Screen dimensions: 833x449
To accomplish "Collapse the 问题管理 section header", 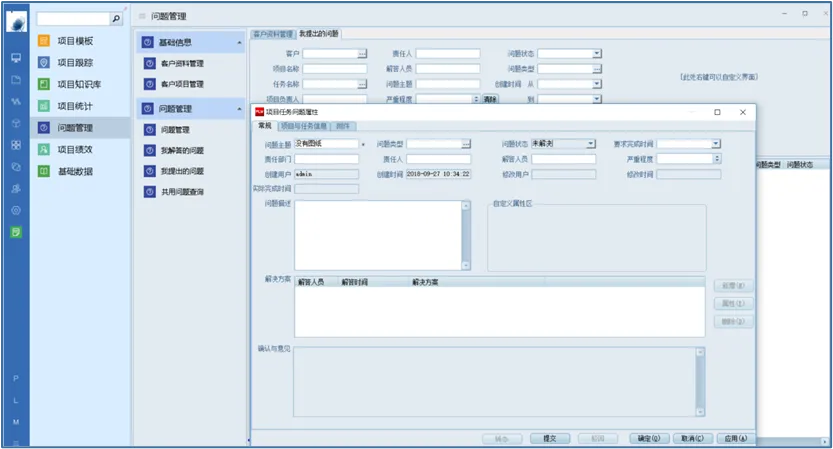I will click(x=239, y=109).
